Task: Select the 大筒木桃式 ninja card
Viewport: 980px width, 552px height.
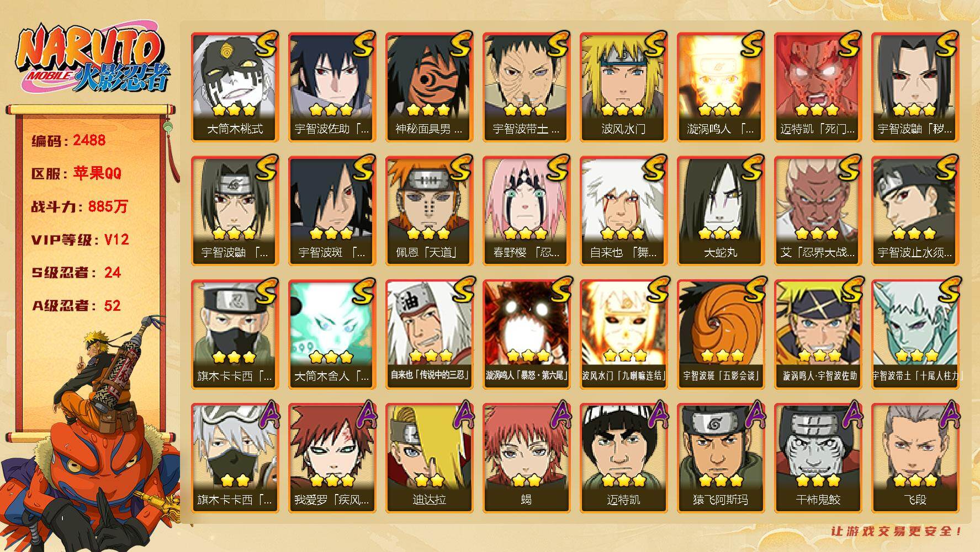Action: pyautogui.click(x=235, y=87)
